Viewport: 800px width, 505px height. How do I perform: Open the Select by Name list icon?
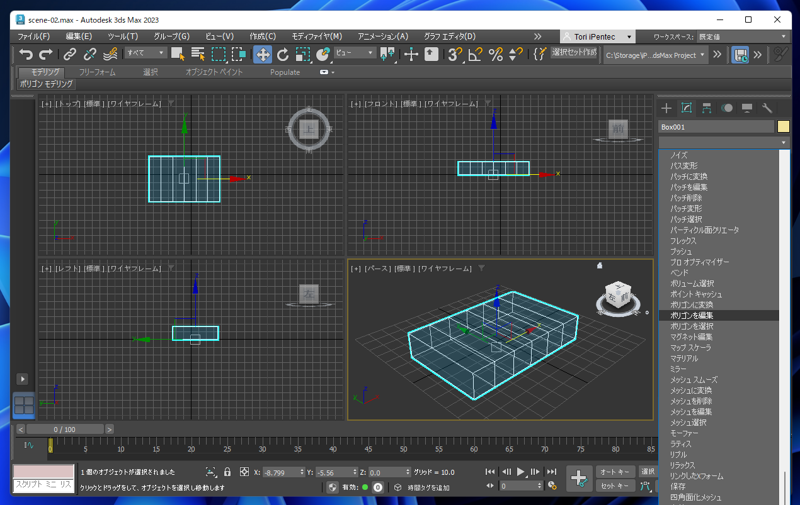(198, 54)
